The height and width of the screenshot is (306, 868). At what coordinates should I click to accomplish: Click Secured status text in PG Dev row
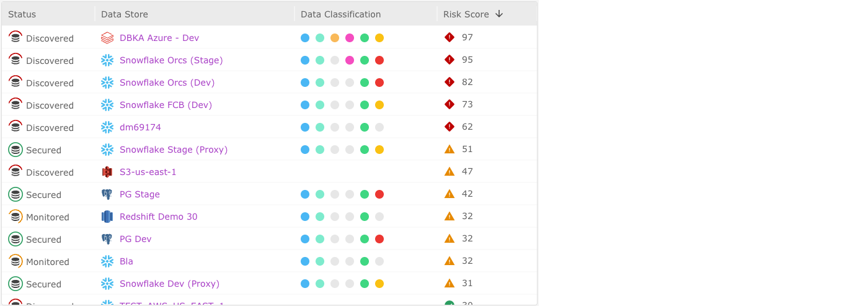(x=43, y=240)
